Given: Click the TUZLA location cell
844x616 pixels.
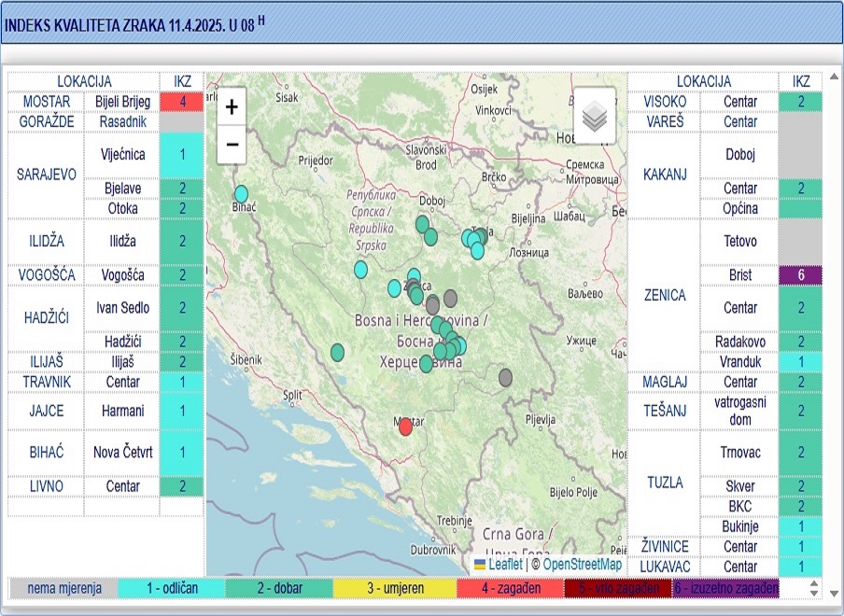Looking at the screenshot, I should click(x=665, y=483).
